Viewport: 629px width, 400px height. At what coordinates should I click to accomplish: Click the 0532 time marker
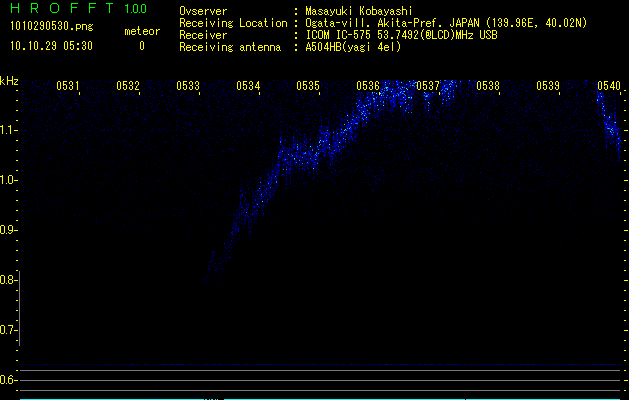click(x=128, y=86)
